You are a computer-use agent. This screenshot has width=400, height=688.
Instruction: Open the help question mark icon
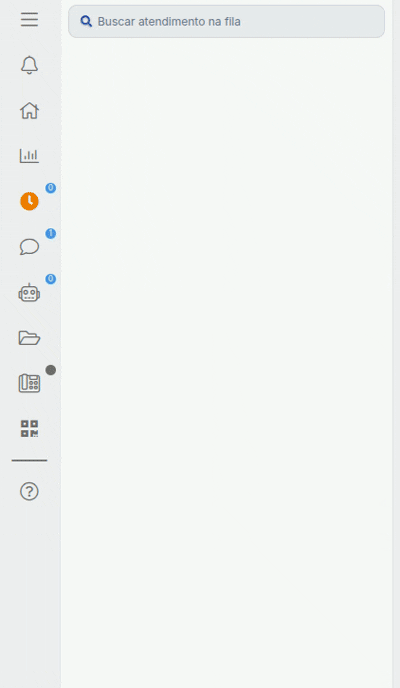pyautogui.click(x=29, y=491)
